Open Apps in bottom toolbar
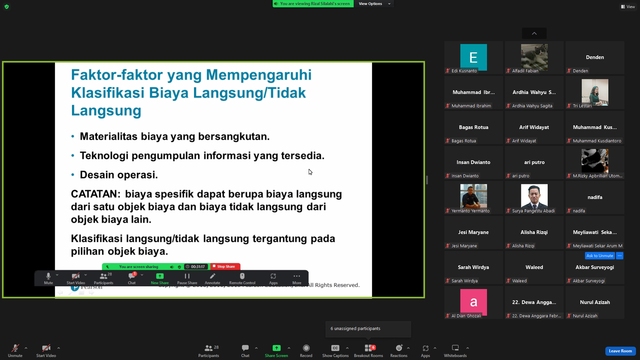The width and height of the screenshot is (640, 360). point(425,350)
